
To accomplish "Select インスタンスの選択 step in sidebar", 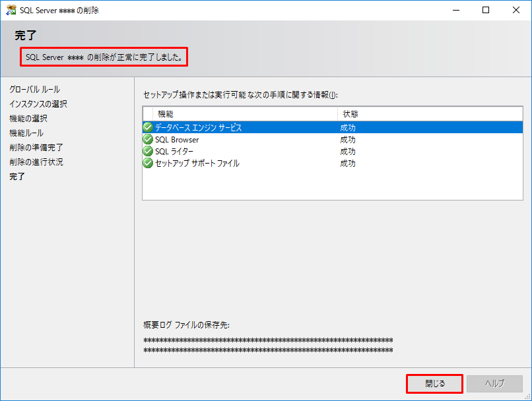I will (x=38, y=104).
